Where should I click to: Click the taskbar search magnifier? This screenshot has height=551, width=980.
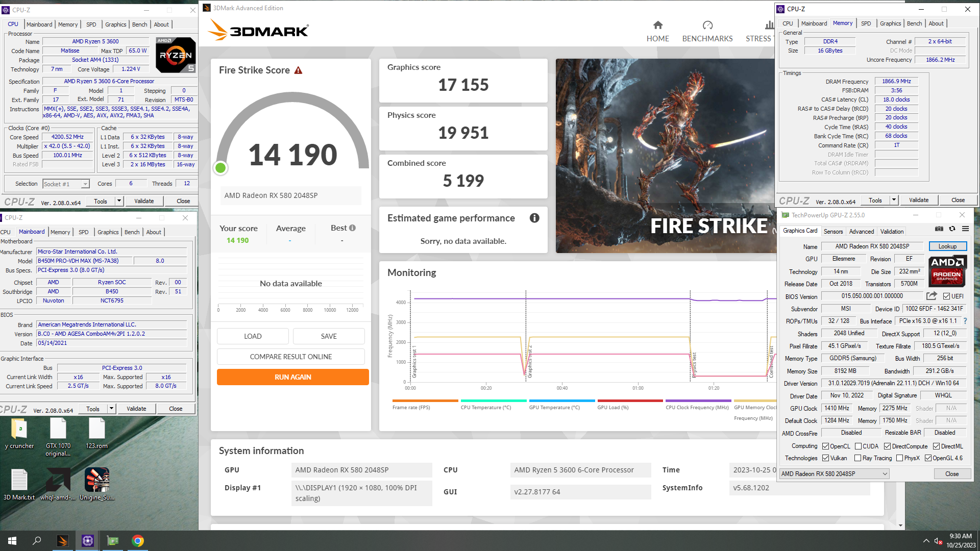(x=37, y=541)
